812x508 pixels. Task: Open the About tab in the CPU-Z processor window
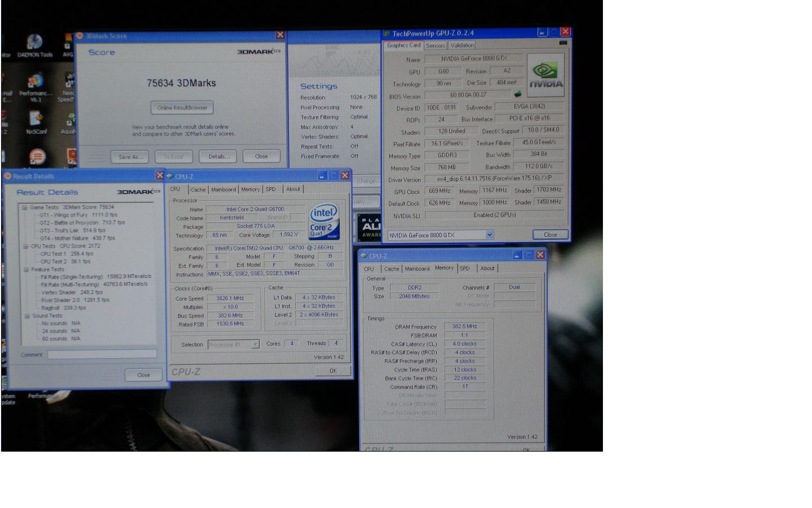[293, 189]
